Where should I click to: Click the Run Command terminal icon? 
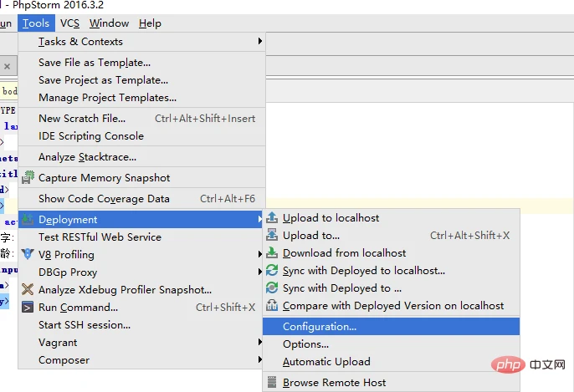28,308
